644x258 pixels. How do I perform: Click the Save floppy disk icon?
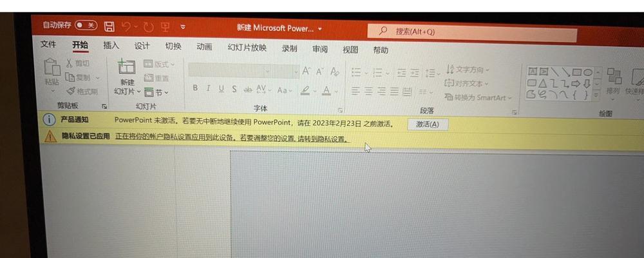[x=109, y=26]
